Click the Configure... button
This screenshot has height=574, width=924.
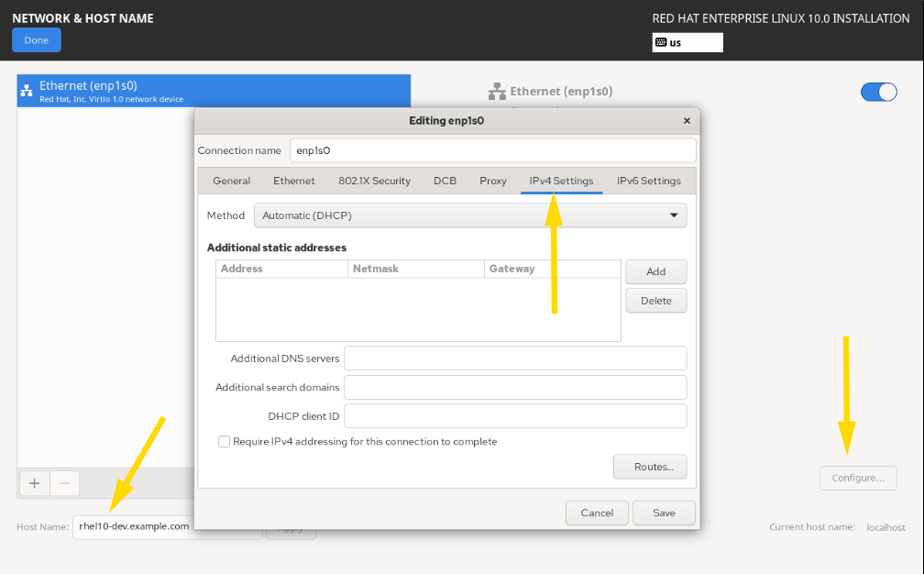tap(858, 478)
